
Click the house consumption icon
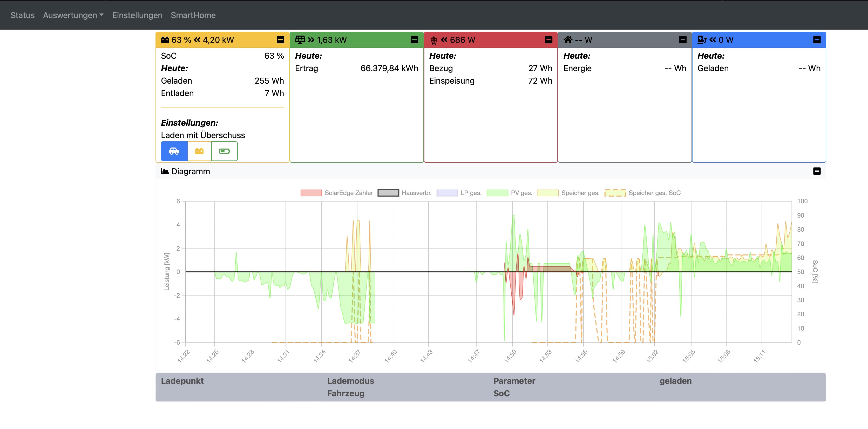point(568,40)
